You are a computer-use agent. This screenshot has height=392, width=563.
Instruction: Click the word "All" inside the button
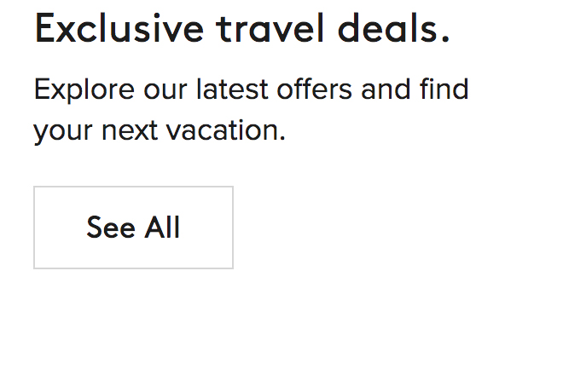pos(162,228)
